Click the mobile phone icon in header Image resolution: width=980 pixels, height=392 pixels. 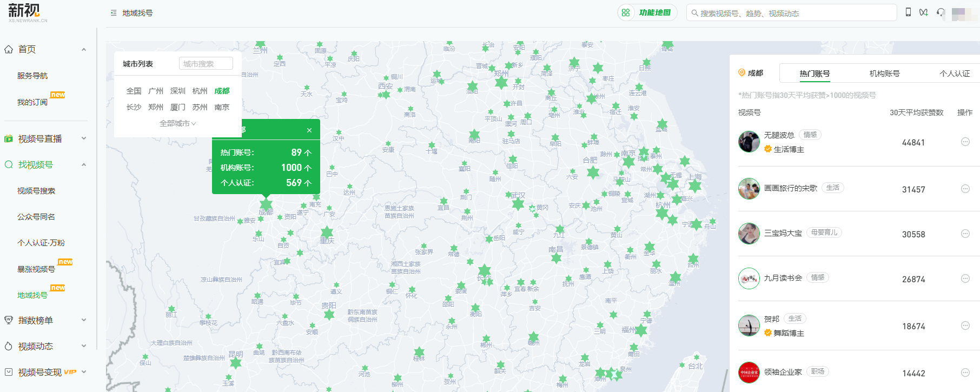[x=908, y=12]
